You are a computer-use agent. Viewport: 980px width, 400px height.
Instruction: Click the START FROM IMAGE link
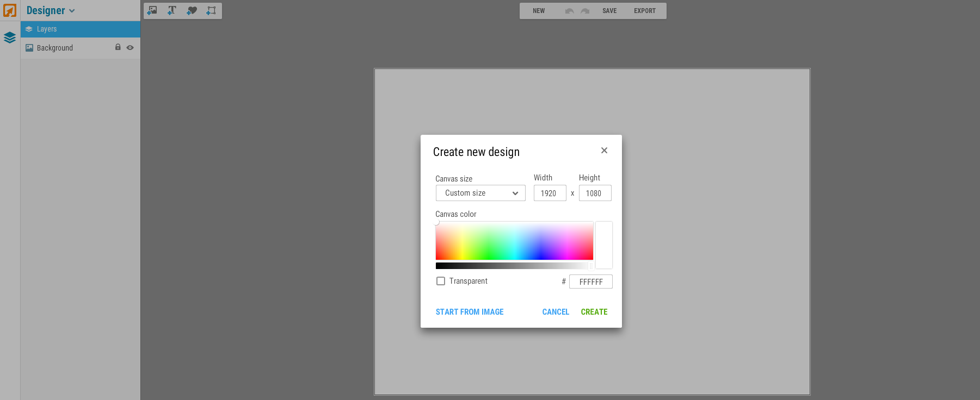tap(470, 312)
